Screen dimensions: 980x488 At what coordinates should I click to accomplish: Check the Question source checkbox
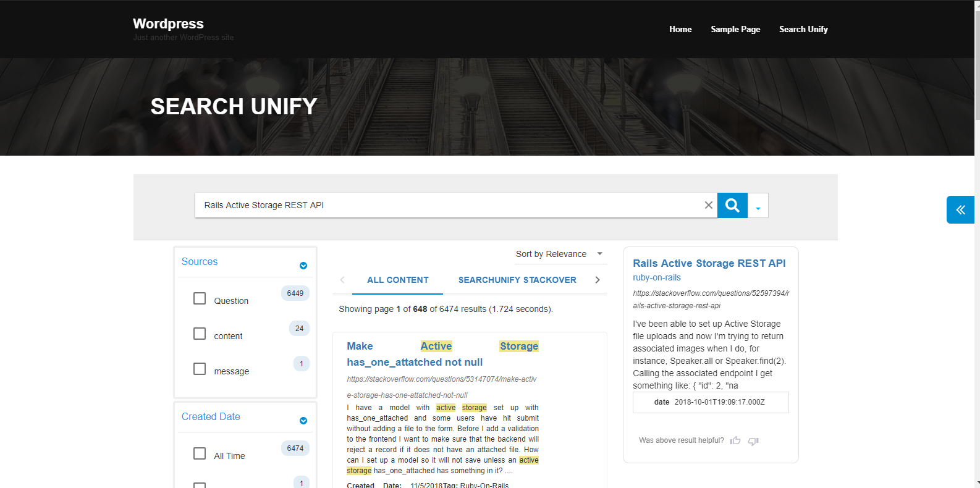pos(200,298)
